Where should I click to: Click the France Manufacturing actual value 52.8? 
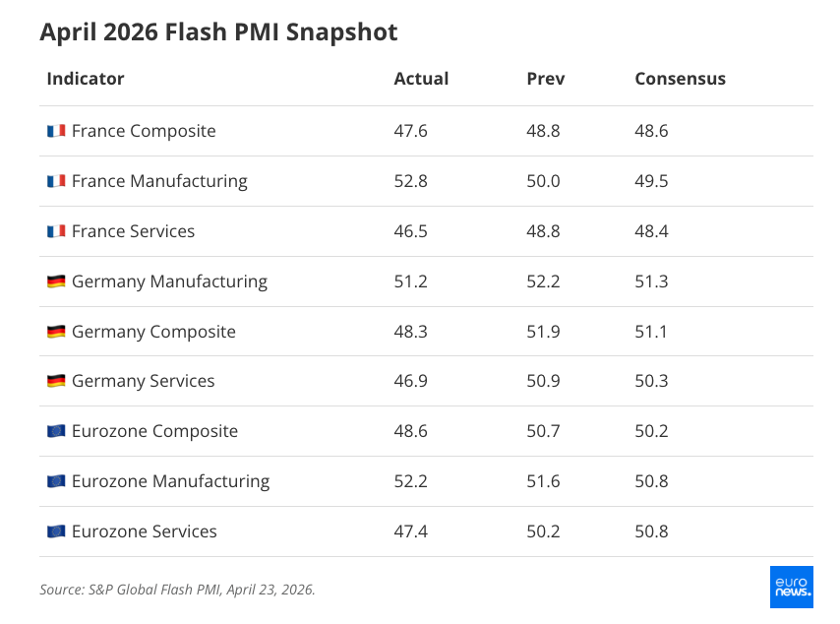[x=410, y=181]
